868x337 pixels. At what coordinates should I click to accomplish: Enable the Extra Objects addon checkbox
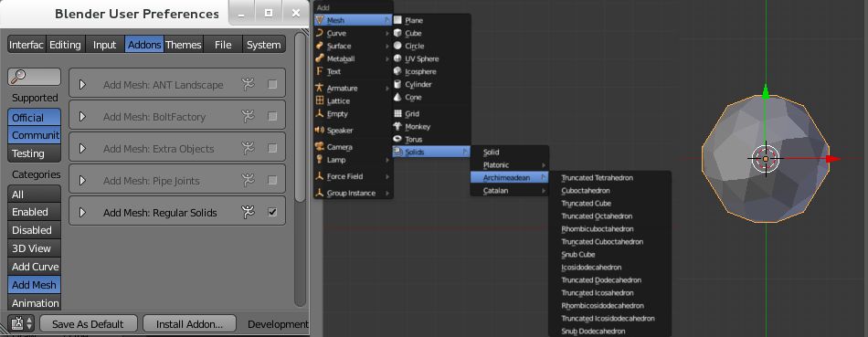click(x=272, y=148)
